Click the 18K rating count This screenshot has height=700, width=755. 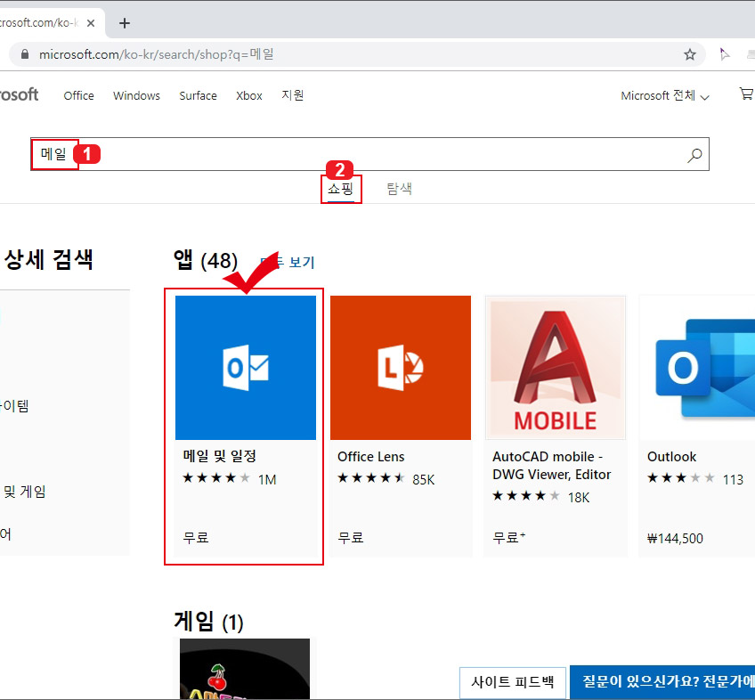(579, 497)
